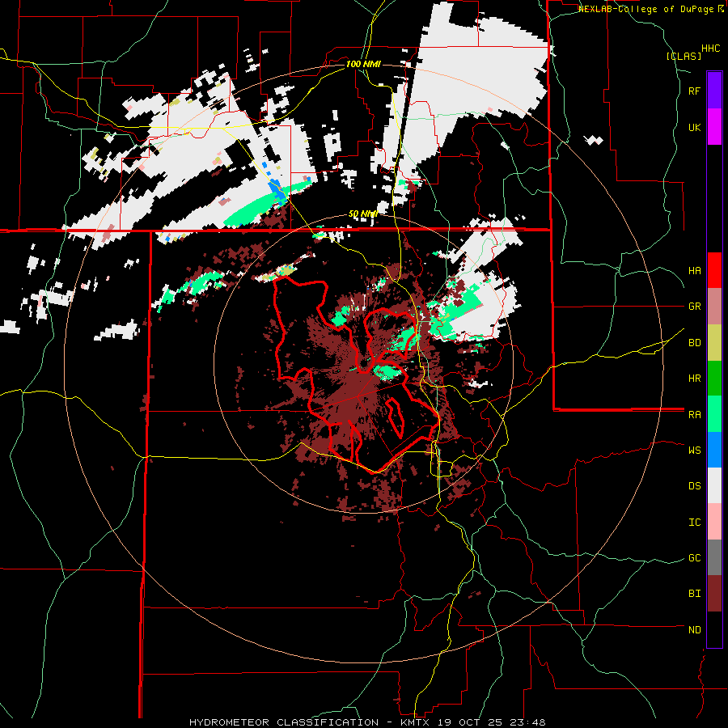Click the RF legend label
This screenshot has height=728, width=728.
pos(695,91)
